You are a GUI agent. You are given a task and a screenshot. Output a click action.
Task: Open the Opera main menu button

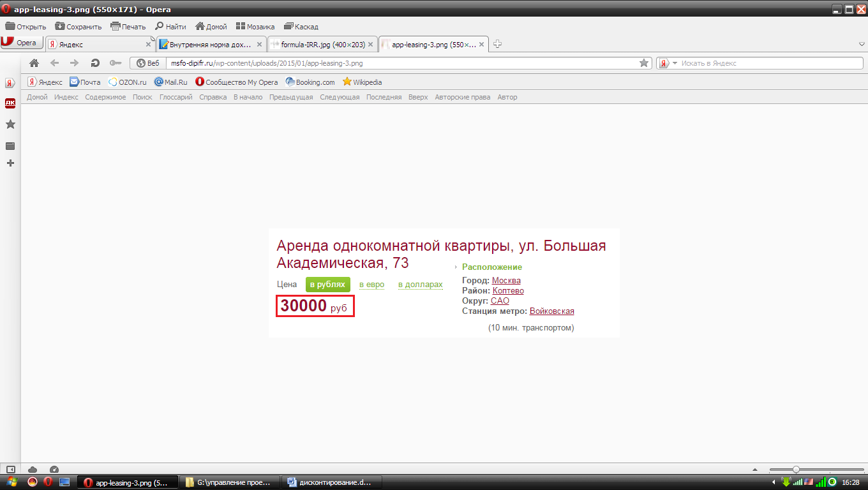[x=22, y=43]
